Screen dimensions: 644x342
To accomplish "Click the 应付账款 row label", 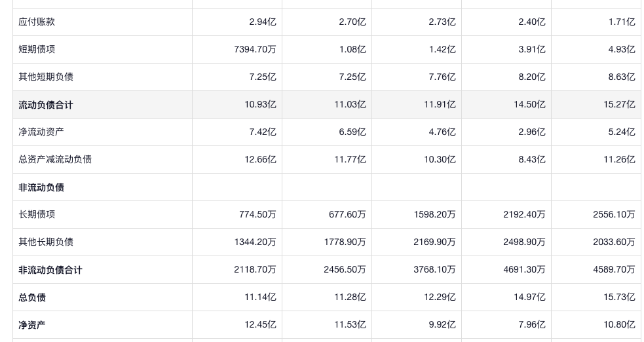I will [x=37, y=22].
